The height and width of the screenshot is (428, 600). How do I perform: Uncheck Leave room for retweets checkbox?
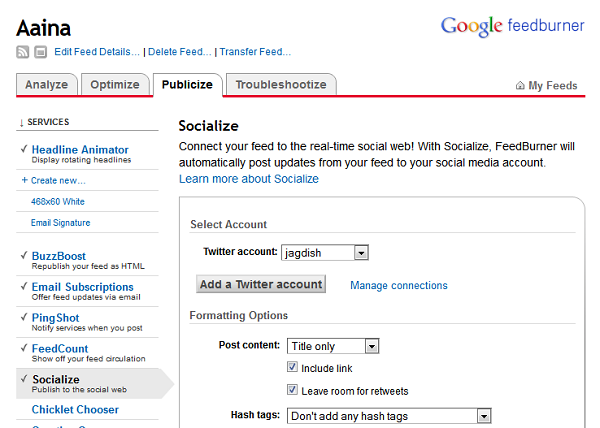click(292, 390)
